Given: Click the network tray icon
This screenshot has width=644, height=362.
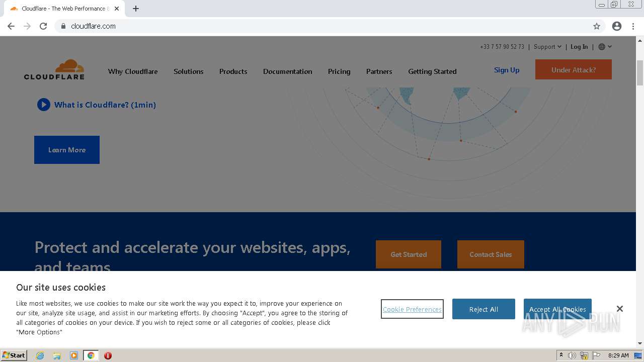Looking at the screenshot, I should pyautogui.click(x=584, y=355).
